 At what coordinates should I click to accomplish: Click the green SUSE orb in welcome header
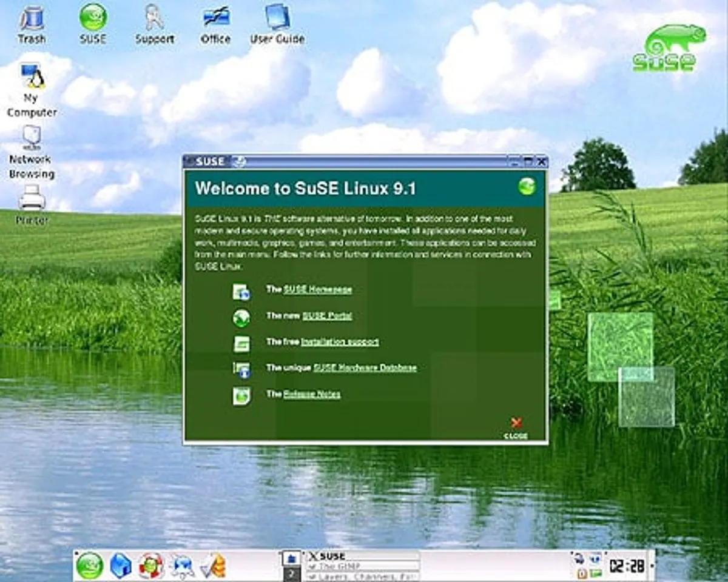(527, 186)
